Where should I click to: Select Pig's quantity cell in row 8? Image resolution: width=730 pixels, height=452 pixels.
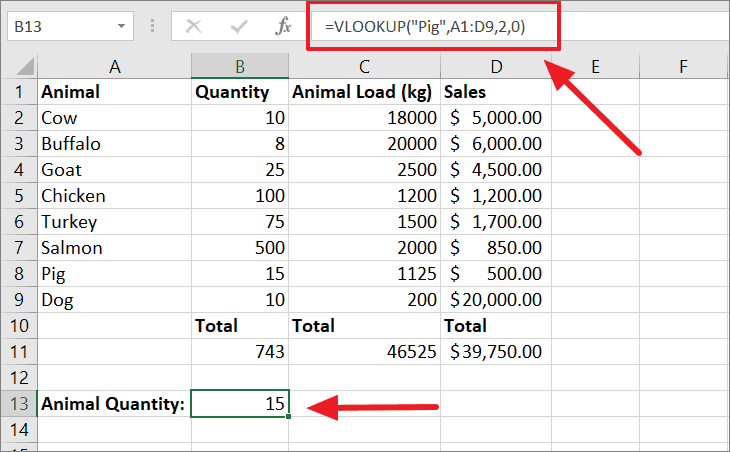240,274
